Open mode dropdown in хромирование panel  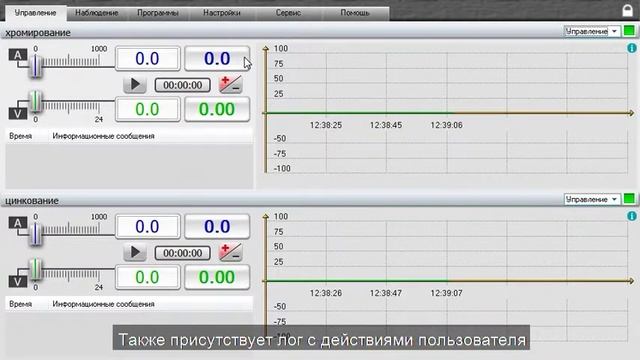pyautogui.click(x=592, y=31)
